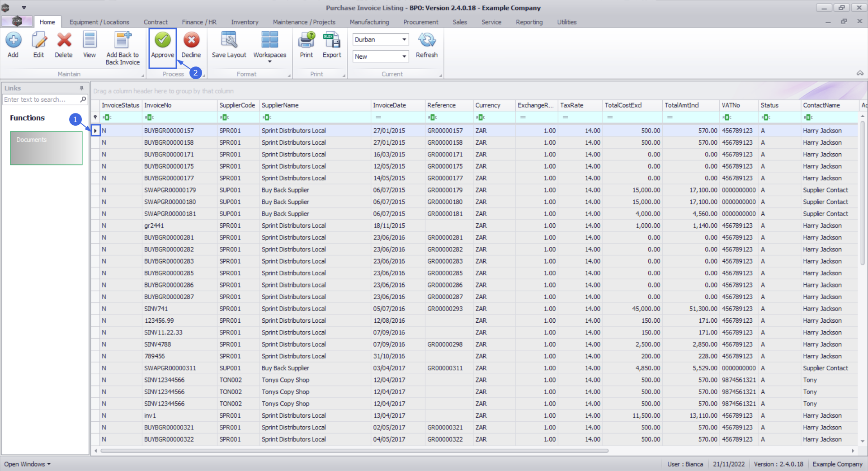Open the Finance / HR tab

[199, 22]
